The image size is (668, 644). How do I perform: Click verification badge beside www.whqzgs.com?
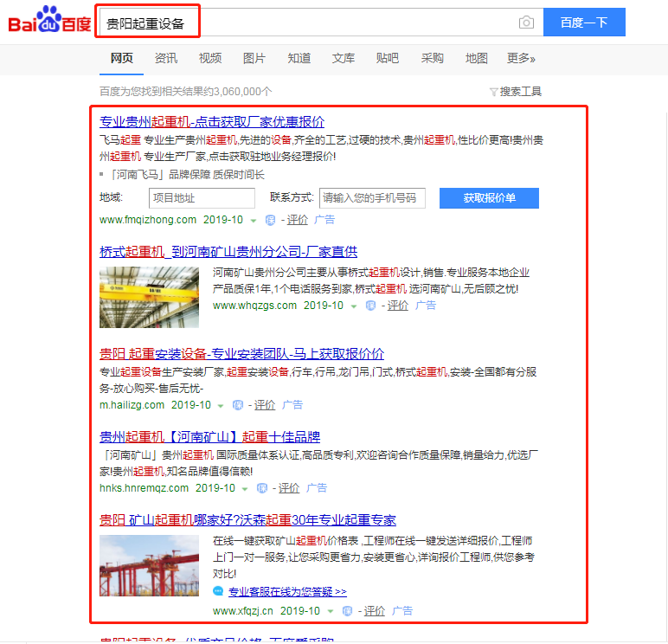[x=371, y=306]
